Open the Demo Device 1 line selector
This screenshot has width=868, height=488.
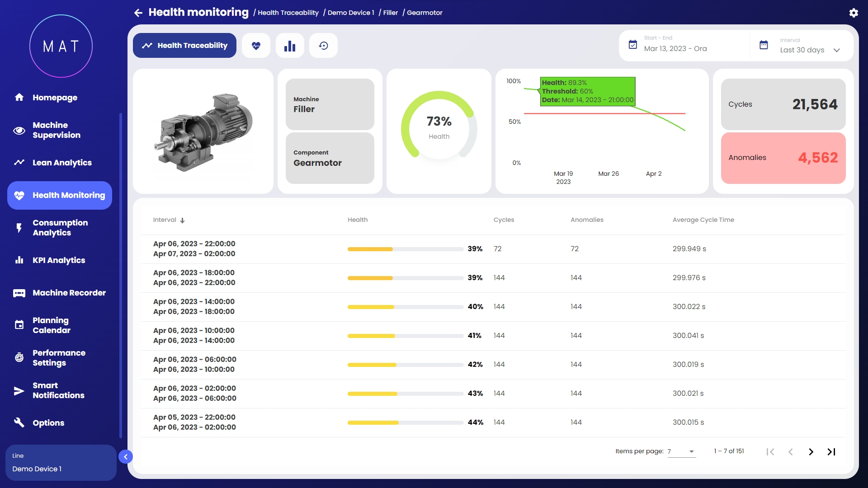(61, 463)
